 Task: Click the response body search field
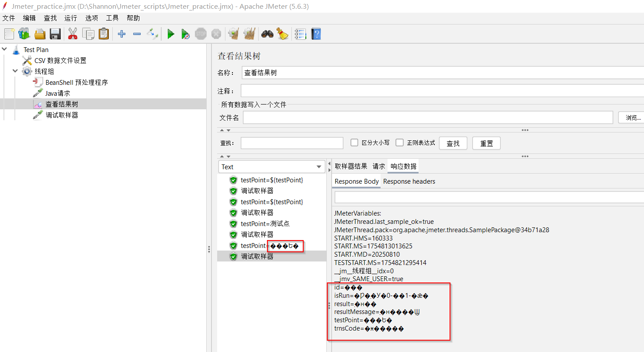point(489,197)
